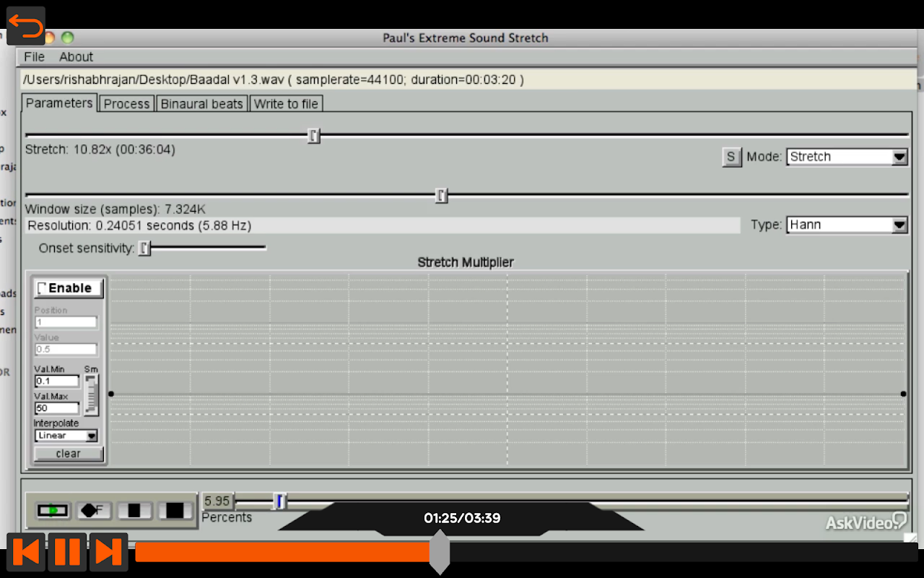Viewport: 924px width, 578px height.
Task: Start playback with the green play button
Action: click(53, 511)
